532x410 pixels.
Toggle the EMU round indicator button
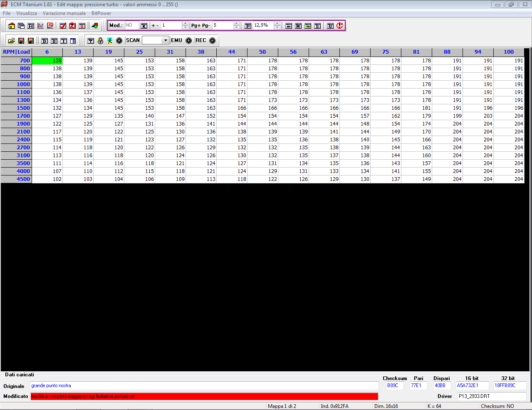pos(188,40)
